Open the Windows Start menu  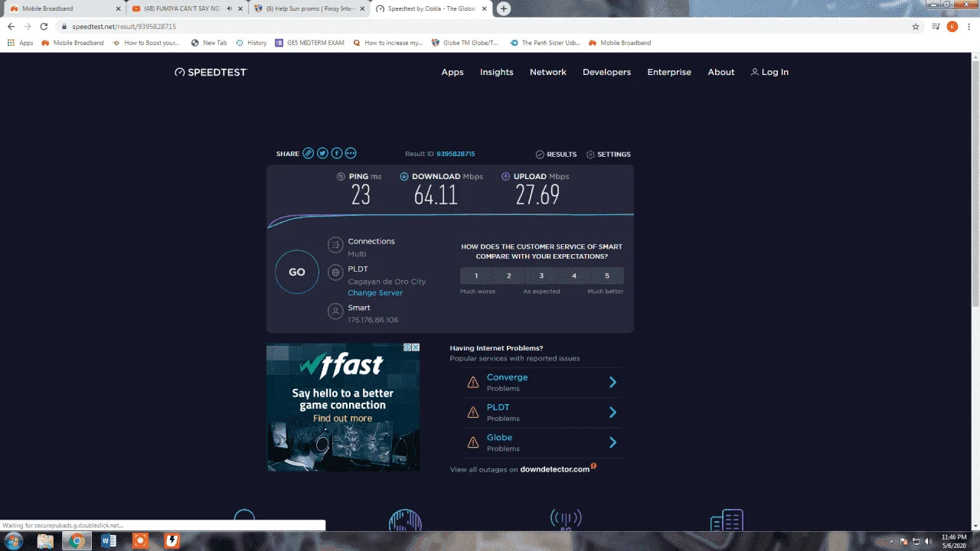click(13, 541)
